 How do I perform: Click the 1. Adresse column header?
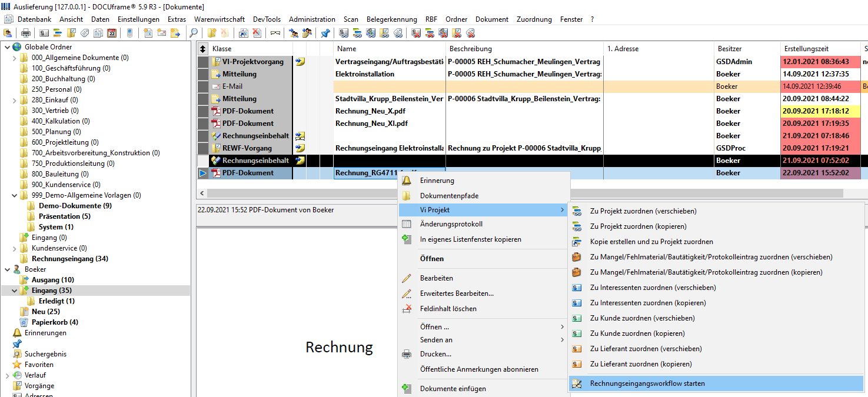click(659, 49)
